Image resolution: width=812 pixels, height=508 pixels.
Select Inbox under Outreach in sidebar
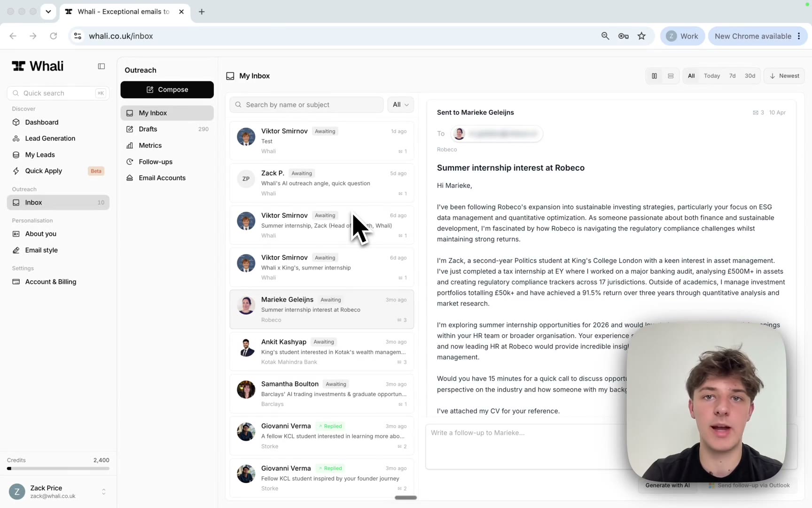pos(58,202)
